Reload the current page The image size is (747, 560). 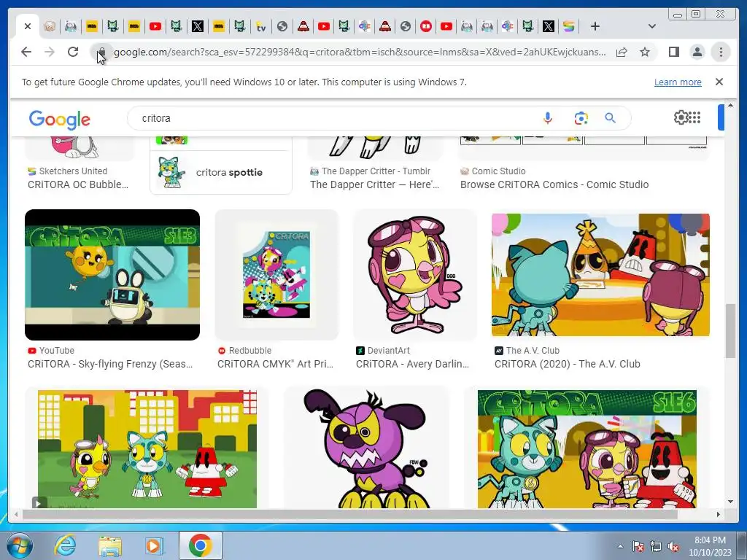click(x=73, y=52)
